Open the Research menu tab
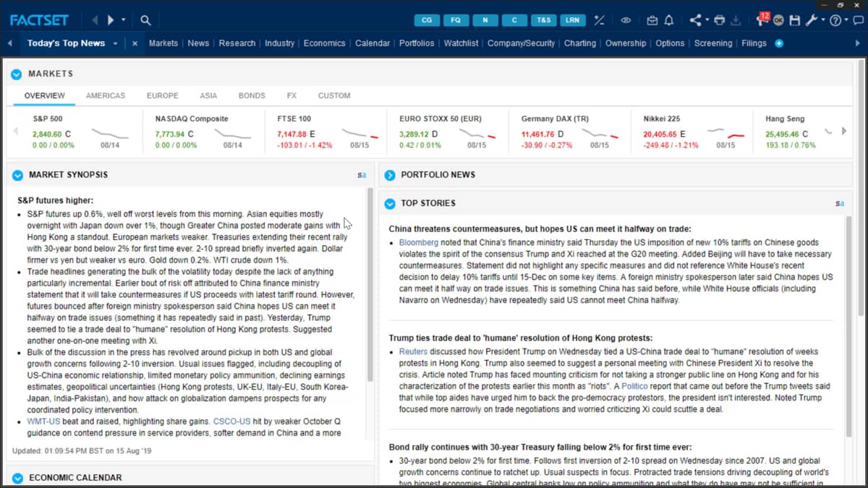Screen dimensions: 868x488 tap(237, 43)
